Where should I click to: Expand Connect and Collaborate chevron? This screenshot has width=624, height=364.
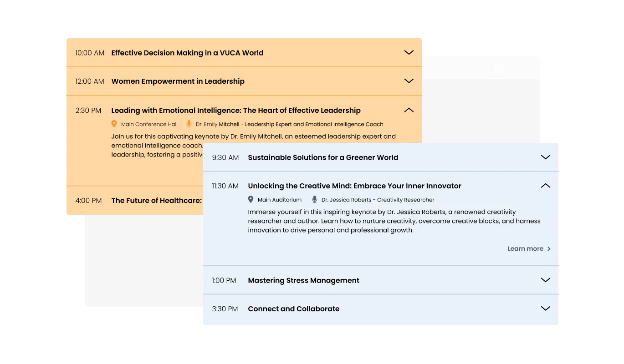click(x=545, y=308)
